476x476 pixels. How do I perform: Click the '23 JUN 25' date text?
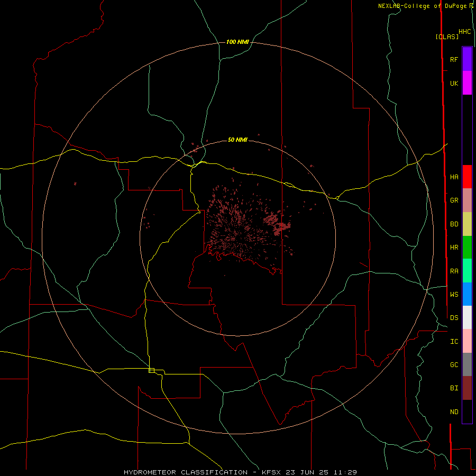307,472
